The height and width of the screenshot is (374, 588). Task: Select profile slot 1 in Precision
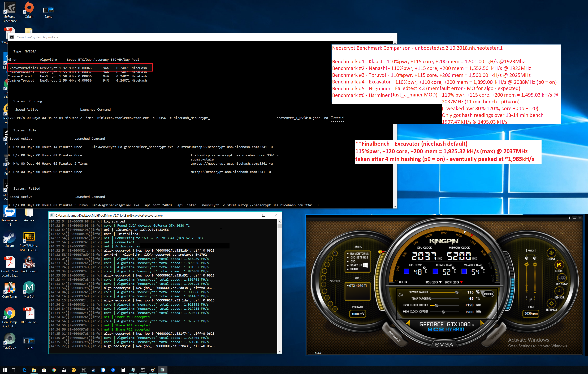pyautogui.click(x=335, y=253)
